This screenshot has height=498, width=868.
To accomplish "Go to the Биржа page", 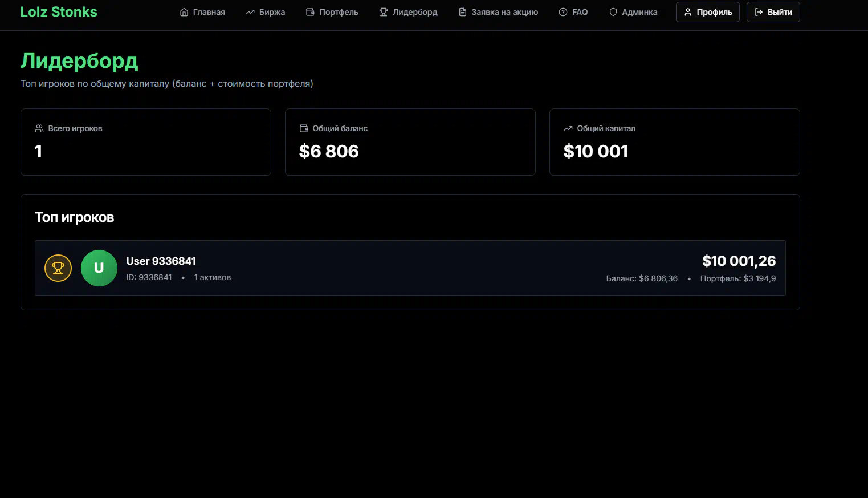I will point(272,12).
